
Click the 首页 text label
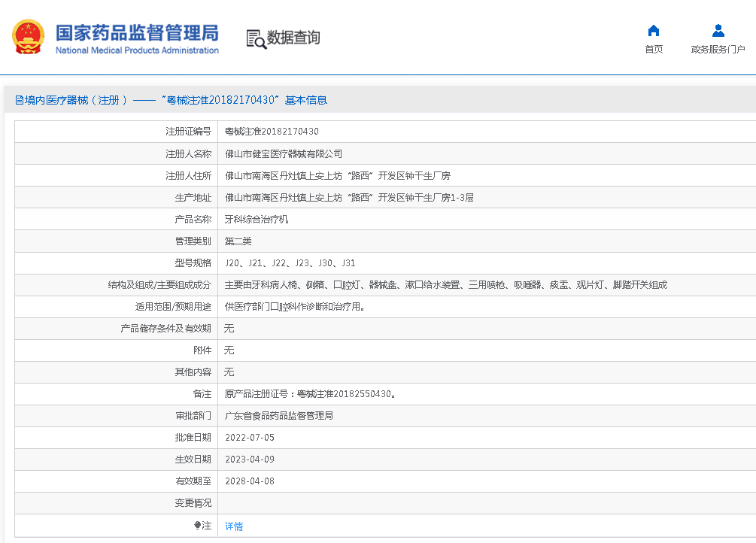point(654,50)
